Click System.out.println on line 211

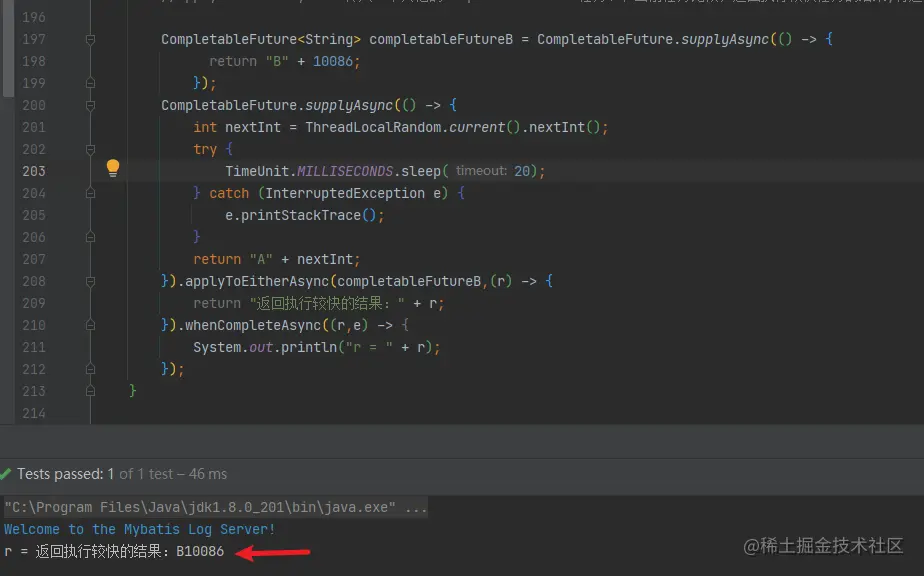coord(265,347)
